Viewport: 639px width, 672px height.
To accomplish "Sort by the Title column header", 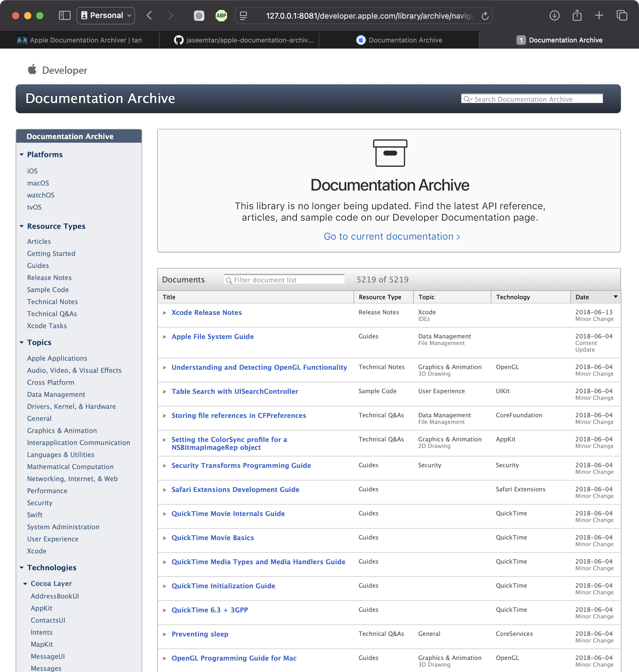I will pos(255,297).
